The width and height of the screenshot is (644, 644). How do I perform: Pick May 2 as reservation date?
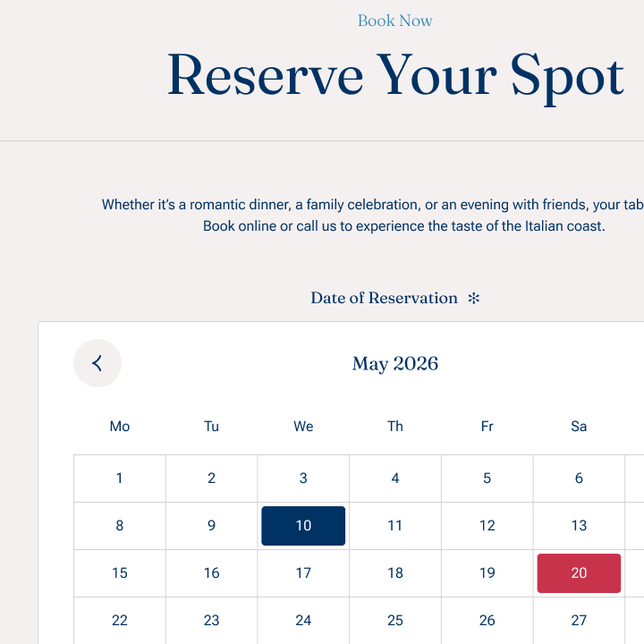click(211, 479)
